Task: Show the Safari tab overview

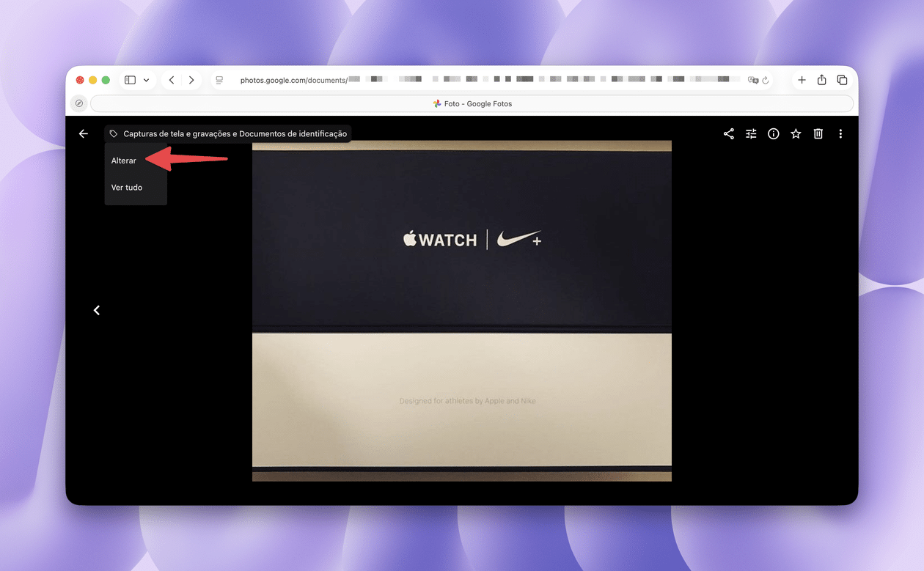Action: tap(842, 80)
